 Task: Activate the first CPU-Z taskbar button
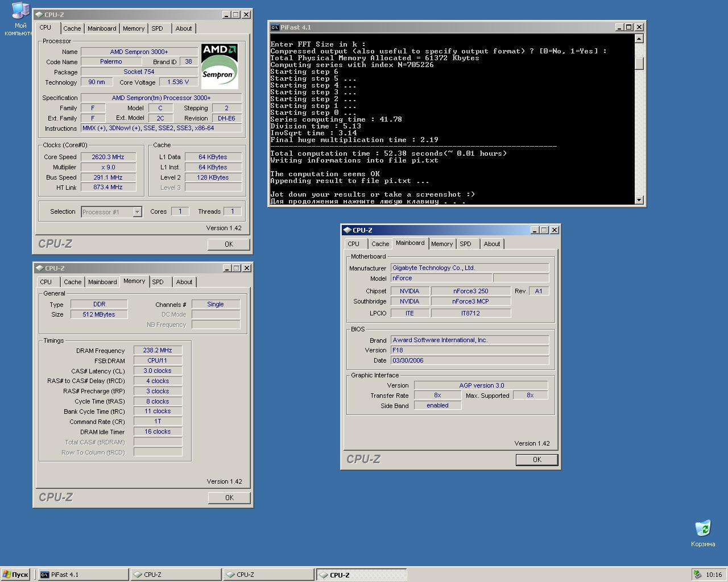pos(176,575)
